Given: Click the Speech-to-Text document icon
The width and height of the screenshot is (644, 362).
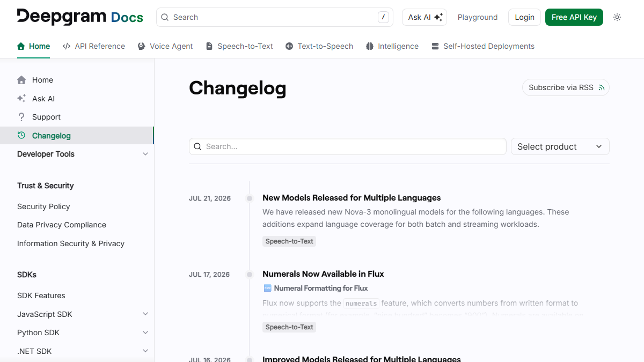Looking at the screenshot, I should tap(209, 46).
